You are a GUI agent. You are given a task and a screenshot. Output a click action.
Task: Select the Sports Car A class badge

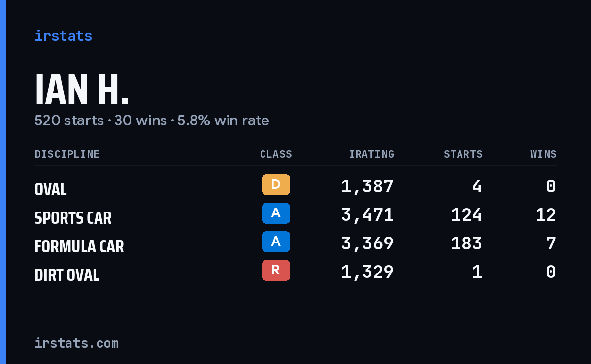tap(276, 213)
